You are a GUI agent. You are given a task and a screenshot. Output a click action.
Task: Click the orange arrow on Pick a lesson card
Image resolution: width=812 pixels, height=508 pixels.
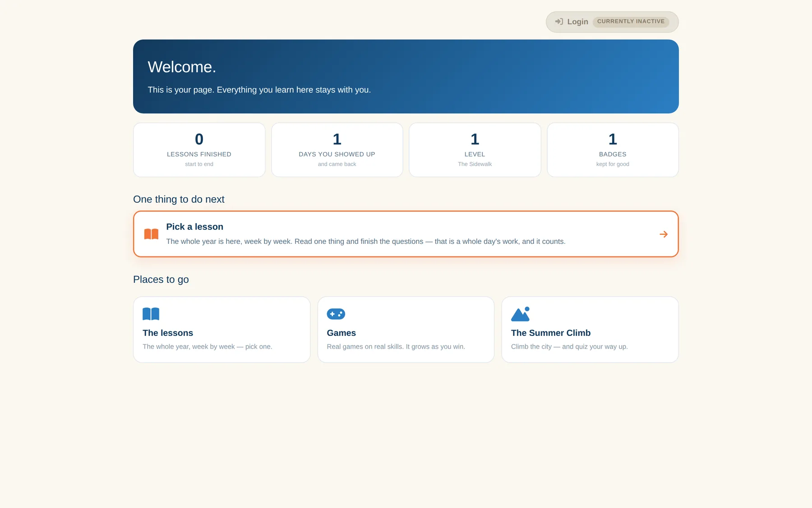tap(664, 234)
